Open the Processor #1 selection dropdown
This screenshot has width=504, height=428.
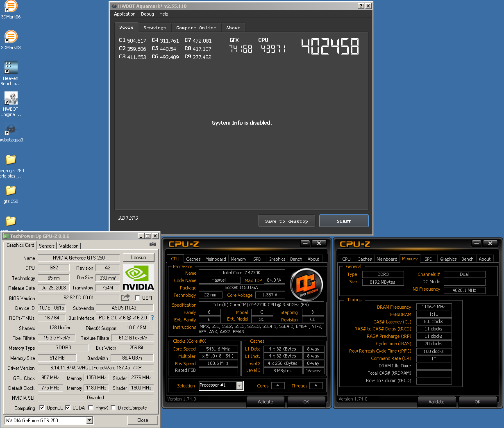pos(240,385)
